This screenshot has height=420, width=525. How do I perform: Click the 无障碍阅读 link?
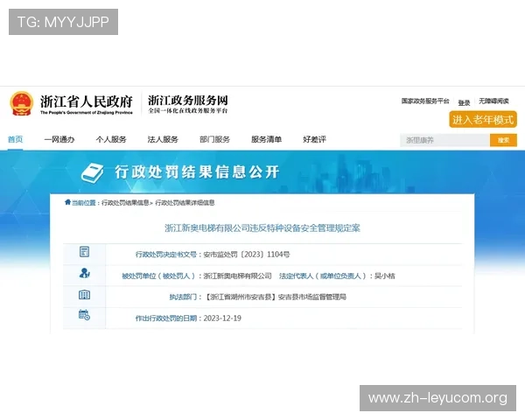[493, 101]
